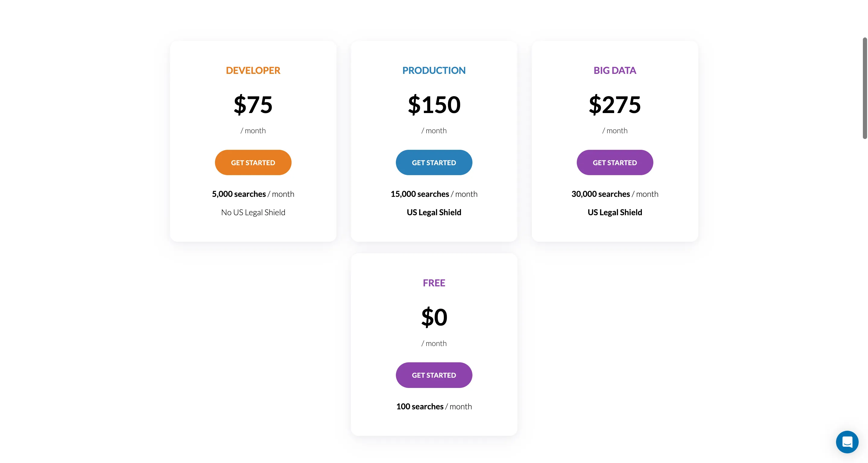This screenshot has width=868, height=463.
Task: Select the FREE plan heading
Action: pos(434,283)
